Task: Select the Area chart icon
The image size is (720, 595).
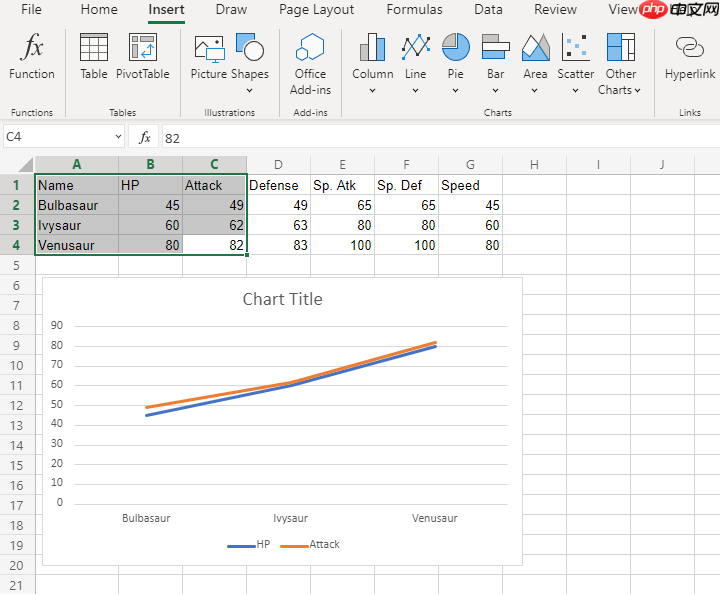Action: tap(535, 47)
